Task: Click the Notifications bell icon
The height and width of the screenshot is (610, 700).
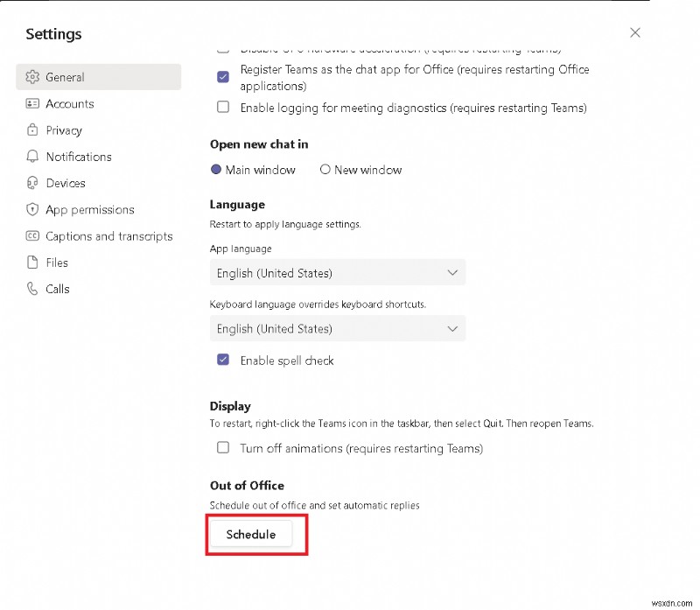Action: point(32,157)
